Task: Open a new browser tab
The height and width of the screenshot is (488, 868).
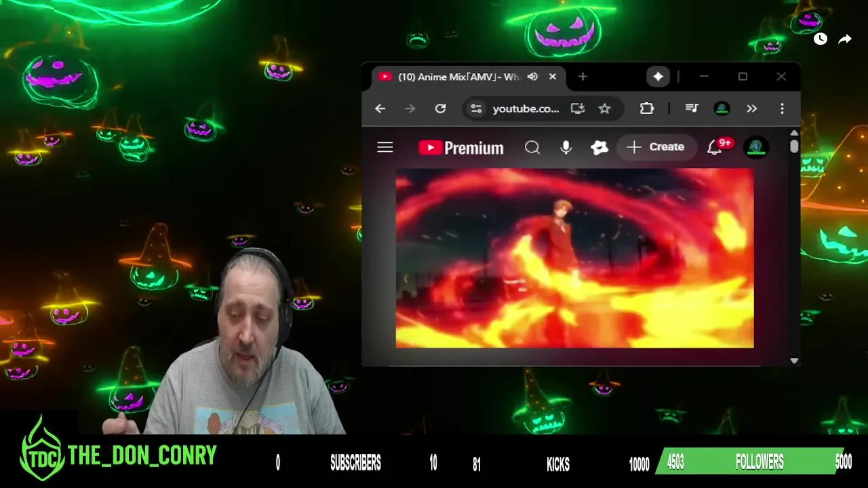Action: 583,77
